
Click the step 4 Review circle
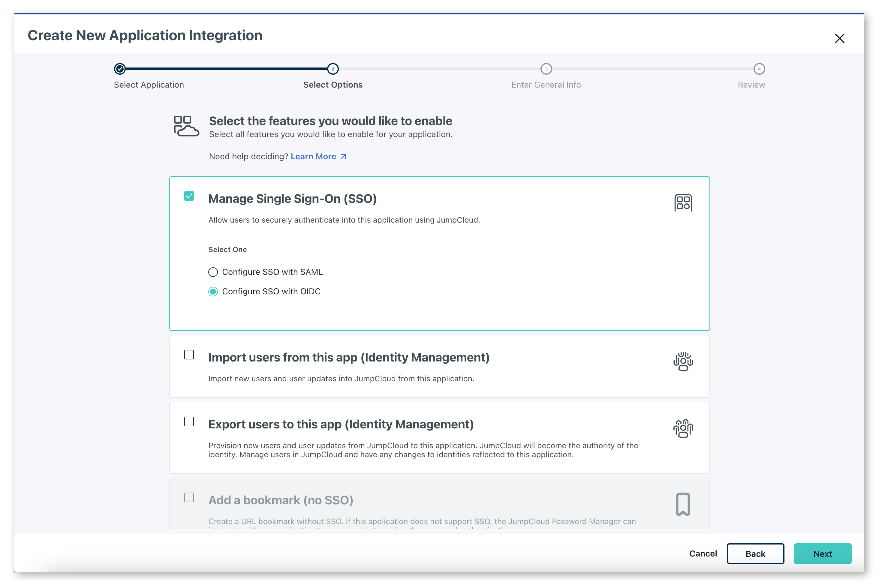759,69
